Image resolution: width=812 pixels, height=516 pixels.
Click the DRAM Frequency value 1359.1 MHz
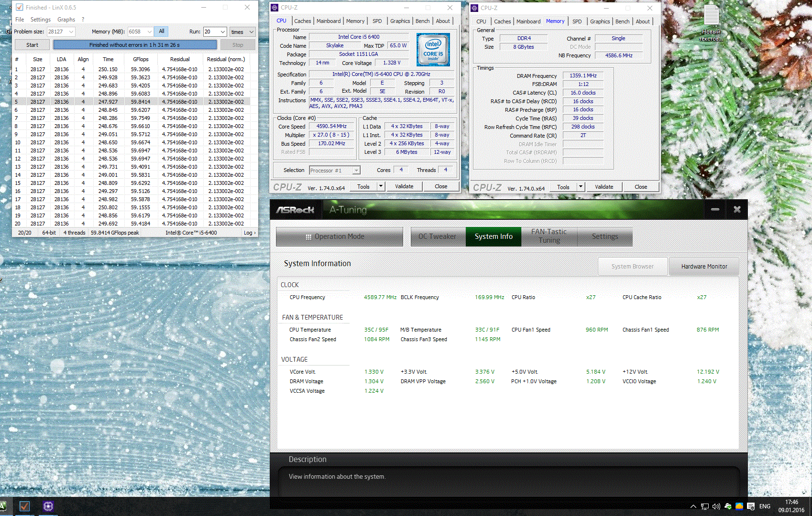coord(583,75)
